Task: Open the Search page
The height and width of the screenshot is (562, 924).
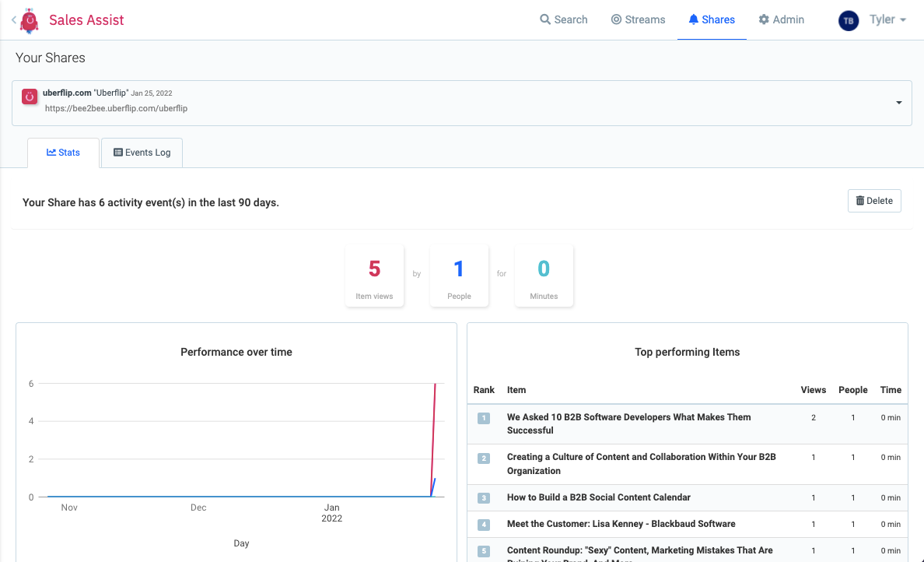Action: pos(563,19)
